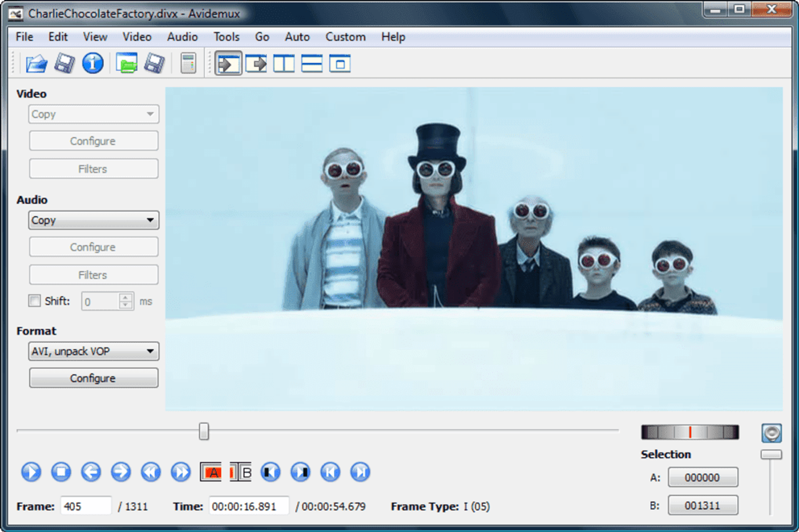Open the Audio codec Copy dropdown
This screenshot has width=799, height=532.
tap(93, 220)
